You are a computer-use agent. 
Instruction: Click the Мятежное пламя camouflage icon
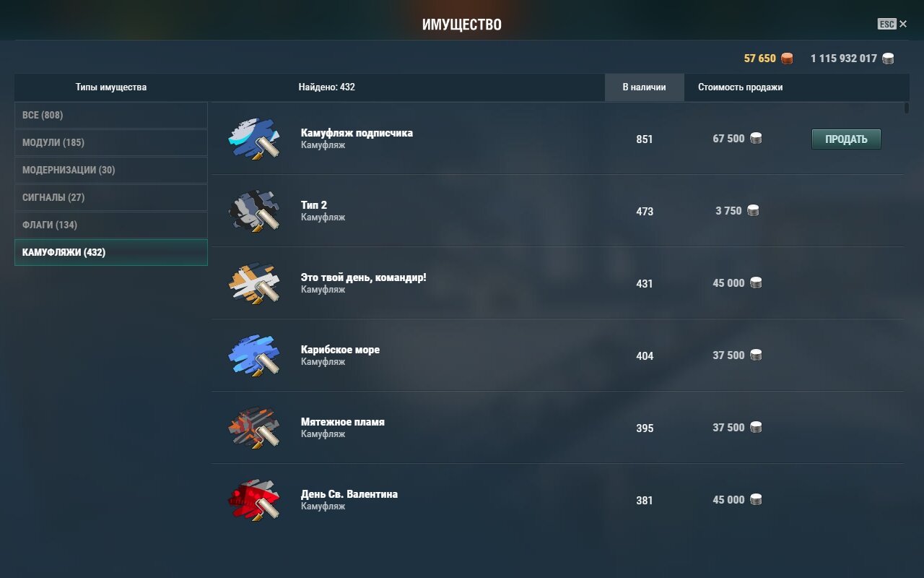click(x=254, y=428)
